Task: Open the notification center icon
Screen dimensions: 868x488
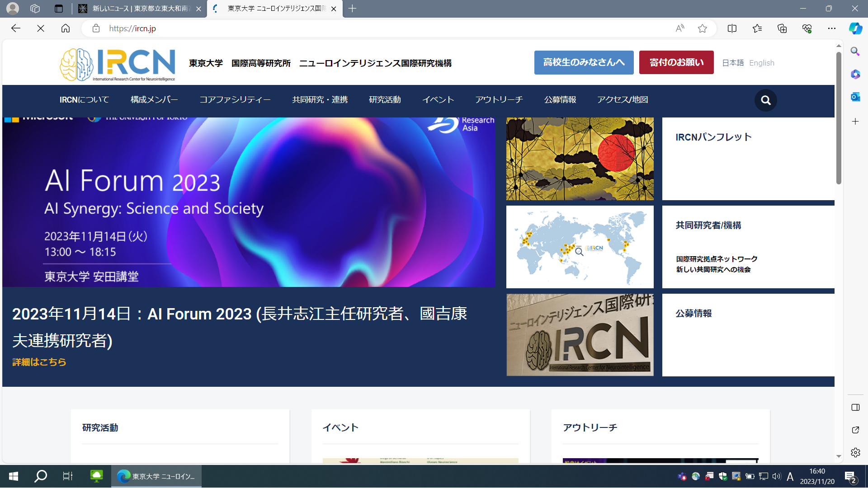Action: click(x=850, y=477)
